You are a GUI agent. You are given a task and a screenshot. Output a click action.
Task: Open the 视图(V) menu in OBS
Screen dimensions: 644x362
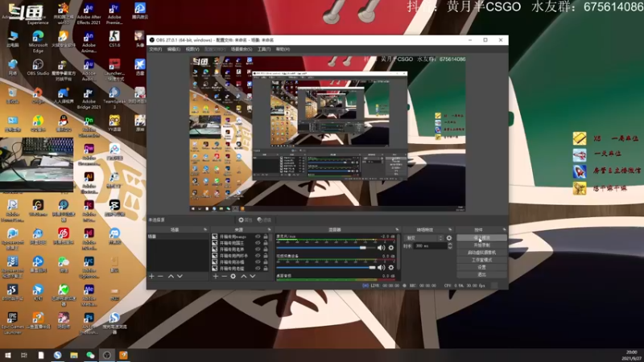pyautogui.click(x=192, y=49)
